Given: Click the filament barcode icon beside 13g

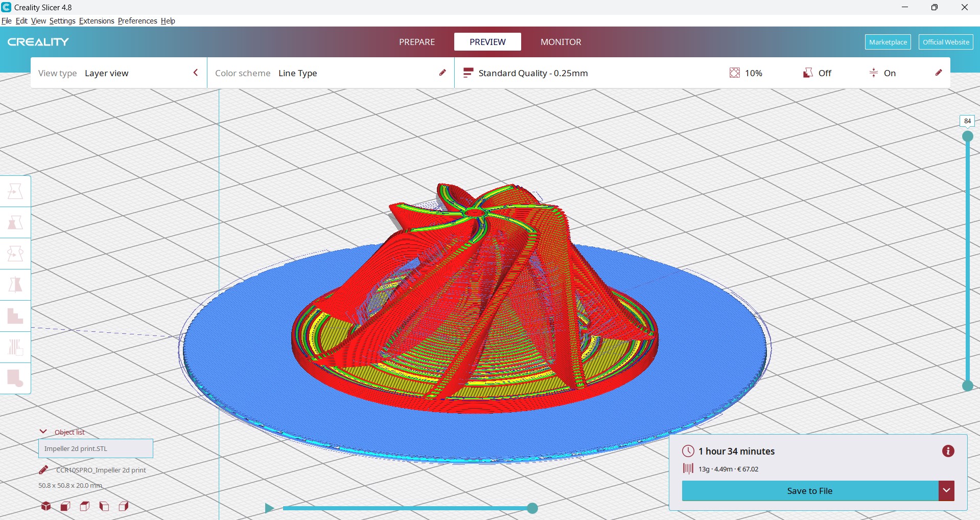Looking at the screenshot, I should 688,469.
